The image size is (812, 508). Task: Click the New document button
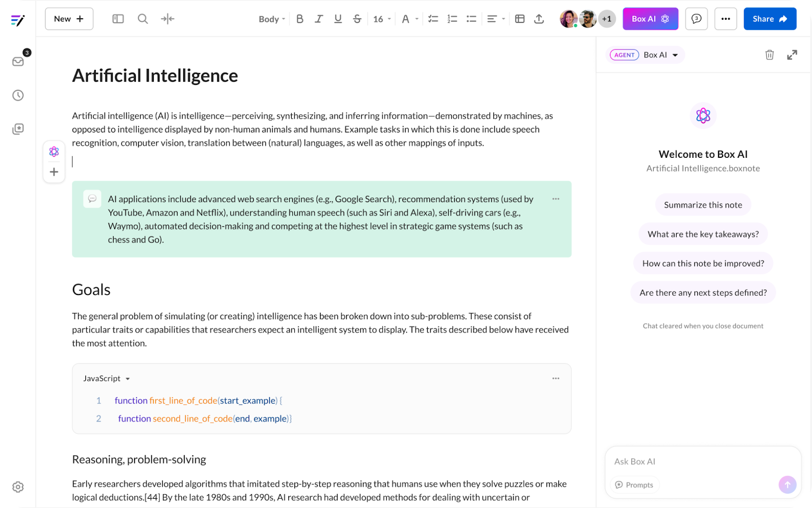click(69, 19)
